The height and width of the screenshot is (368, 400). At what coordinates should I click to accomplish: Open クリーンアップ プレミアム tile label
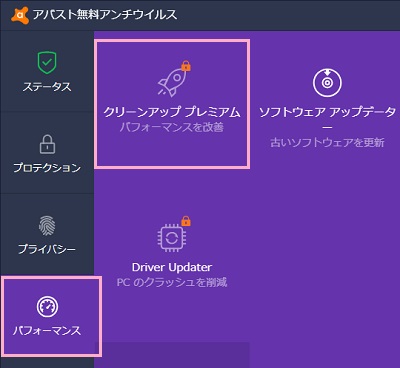pos(172,112)
